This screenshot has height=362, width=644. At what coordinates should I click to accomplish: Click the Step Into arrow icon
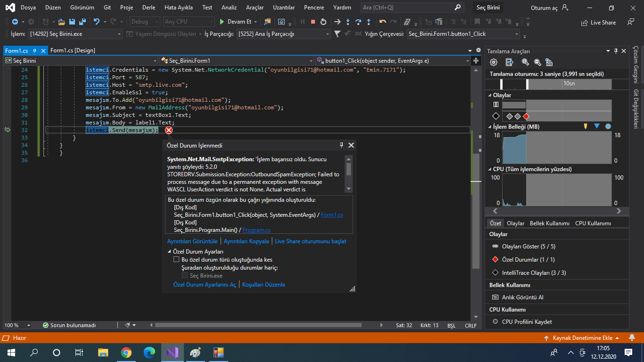point(348,22)
